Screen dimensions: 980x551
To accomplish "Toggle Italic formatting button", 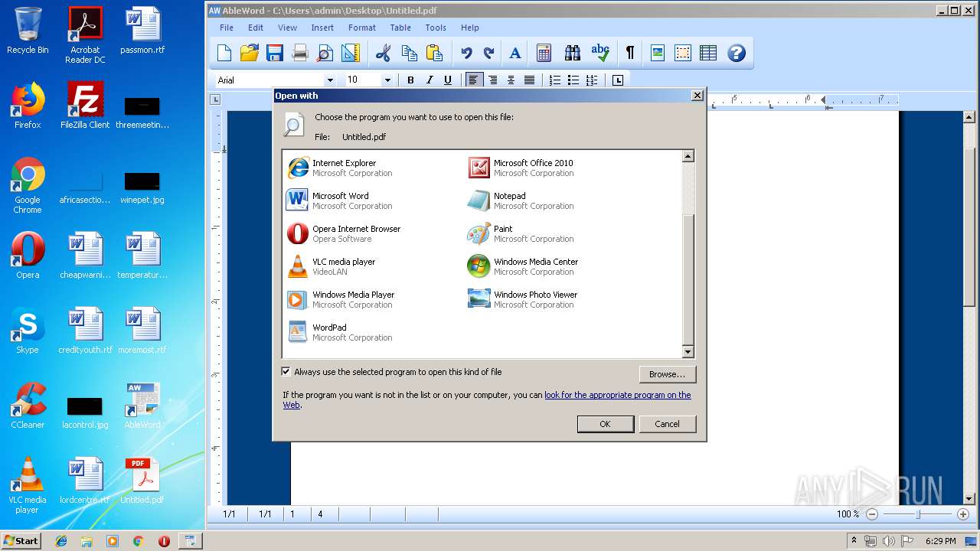I will point(430,80).
